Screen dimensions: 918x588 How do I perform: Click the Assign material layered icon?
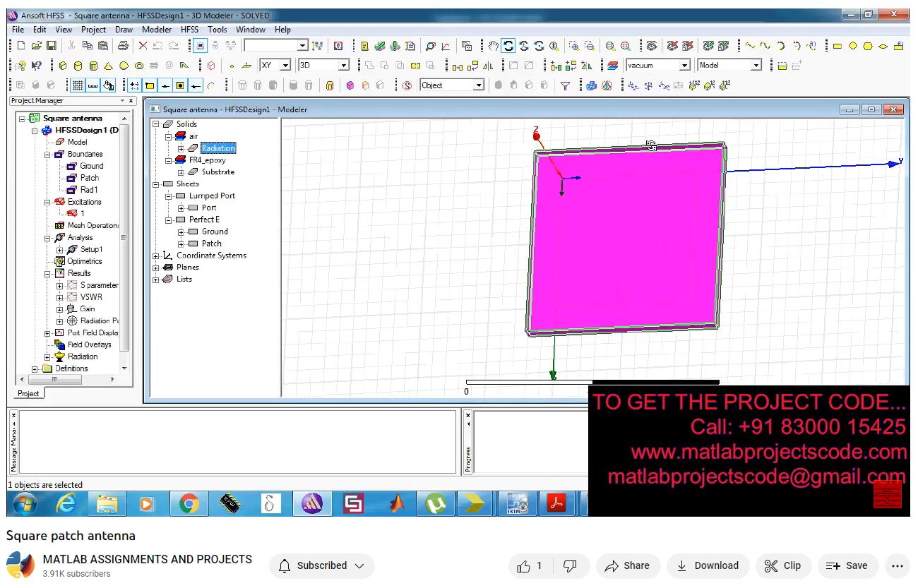612,66
